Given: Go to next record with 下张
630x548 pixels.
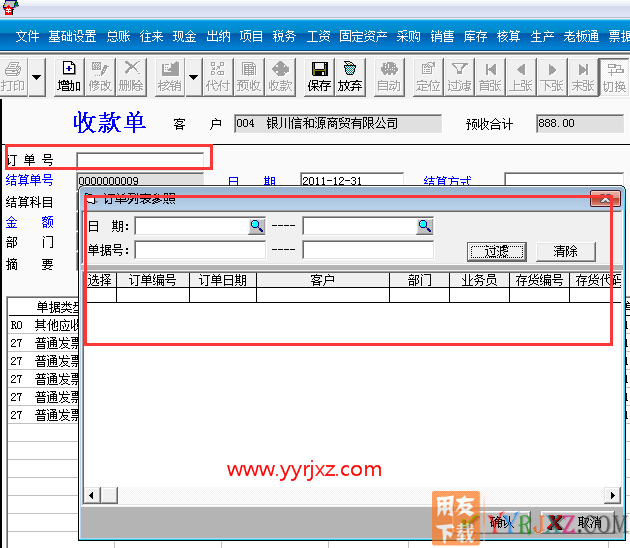Looking at the screenshot, I should (552, 77).
